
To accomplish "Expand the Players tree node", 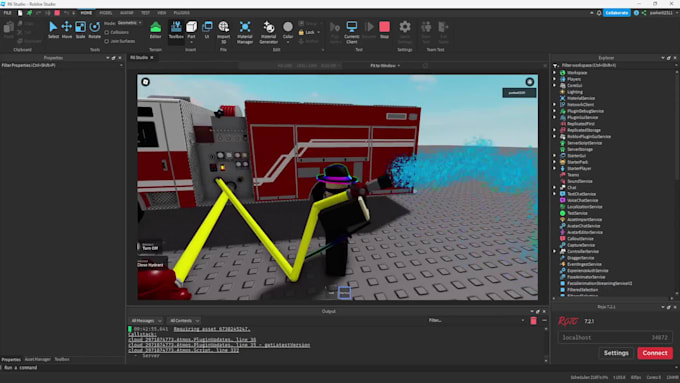I will (x=555, y=79).
